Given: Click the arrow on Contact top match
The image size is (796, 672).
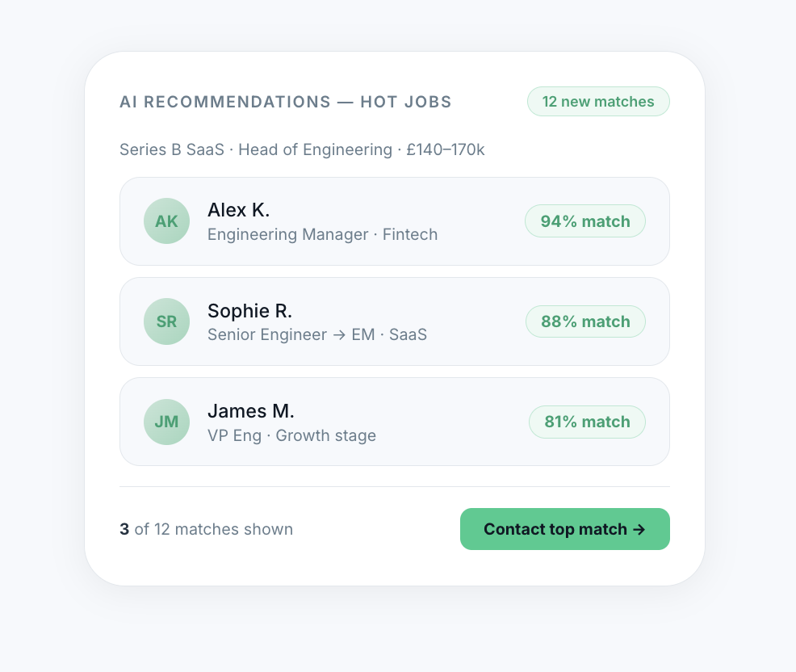Looking at the screenshot, I should 639,529.
